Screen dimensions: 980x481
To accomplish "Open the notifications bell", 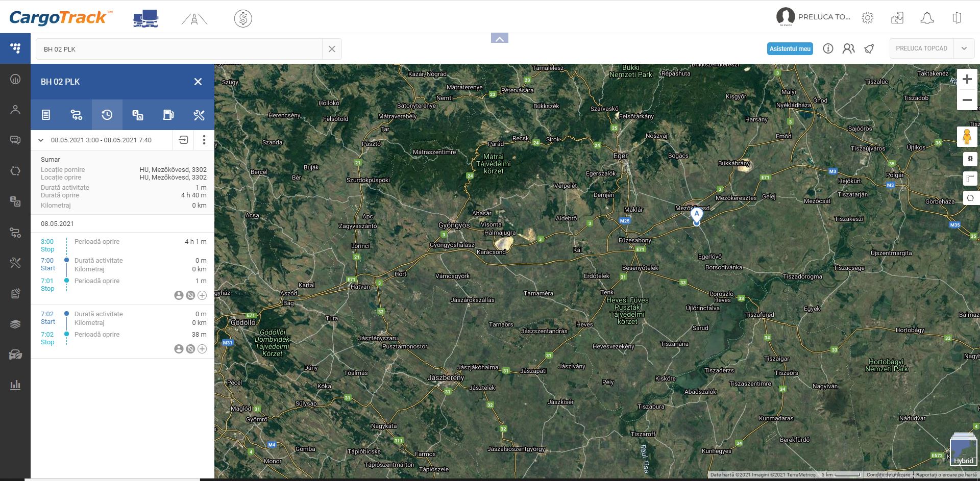I will coord(927,18).
